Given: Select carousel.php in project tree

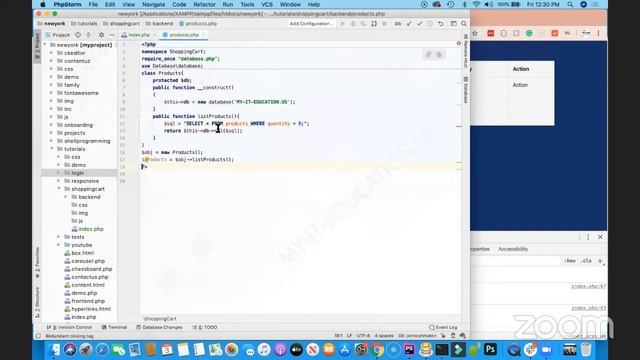Looking at the screenshot, I should coord(84,261).
